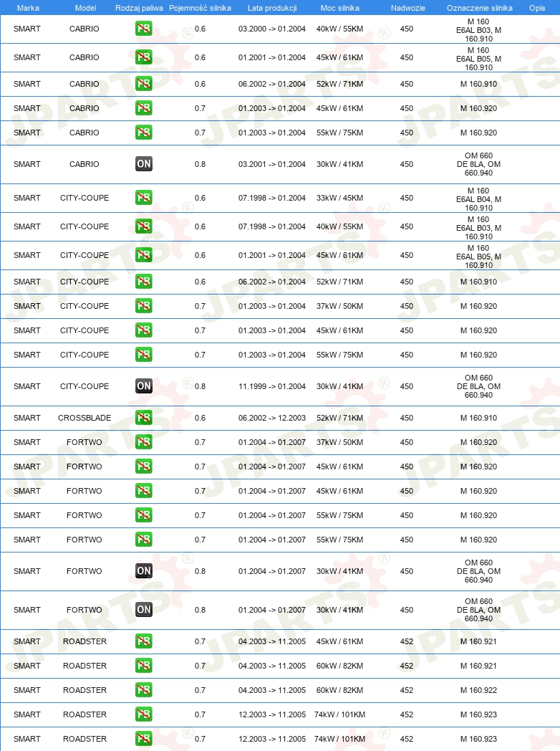Click the Rodzaj paliwa column header

coord(139,8)
